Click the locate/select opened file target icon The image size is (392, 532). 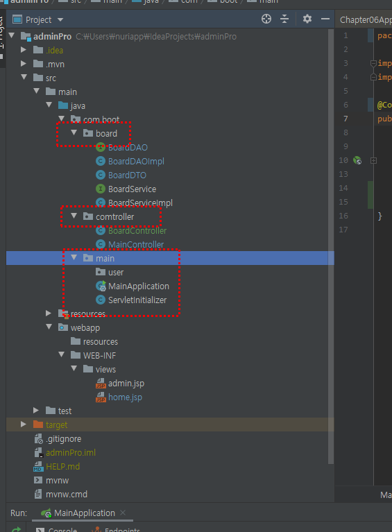[x=266, y=19]
